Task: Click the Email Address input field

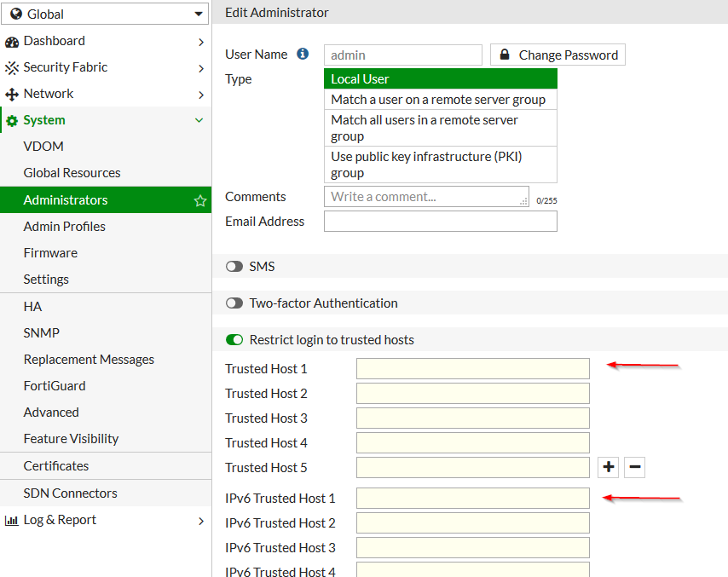Action: click(440, 221)
